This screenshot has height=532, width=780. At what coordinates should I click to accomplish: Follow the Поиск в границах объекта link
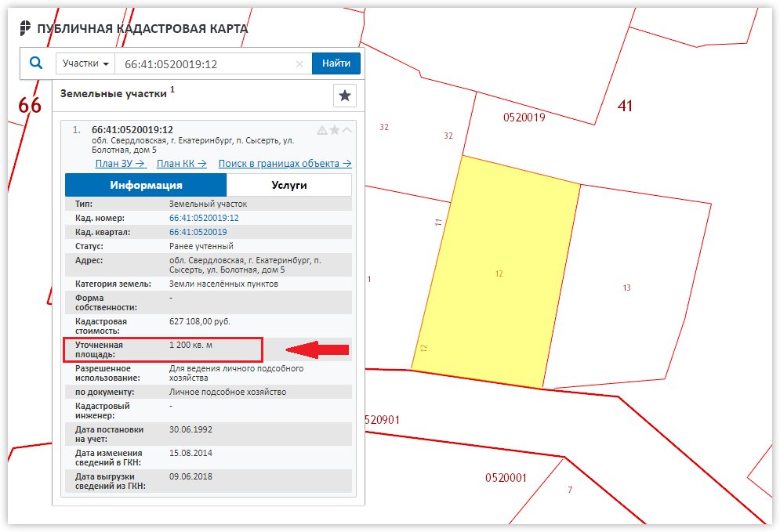[x=285, y=164]
